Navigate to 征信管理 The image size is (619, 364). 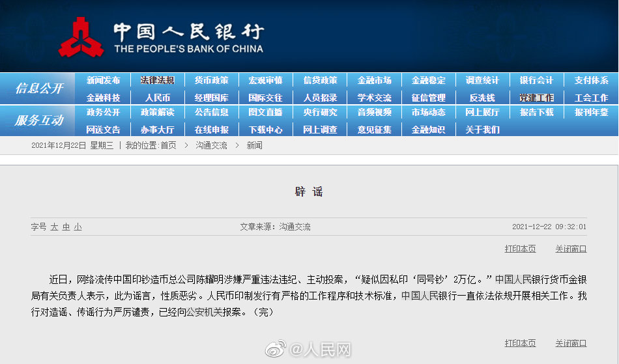click(x=428, y=98)
